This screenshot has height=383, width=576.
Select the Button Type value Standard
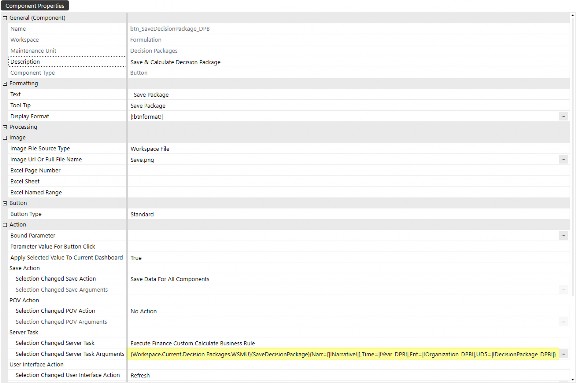[142, 214]
